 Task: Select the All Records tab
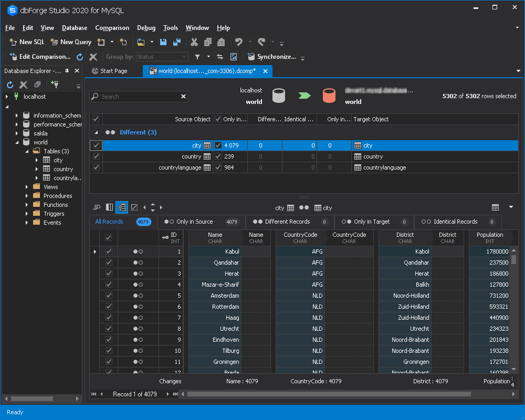pos(123,222)
